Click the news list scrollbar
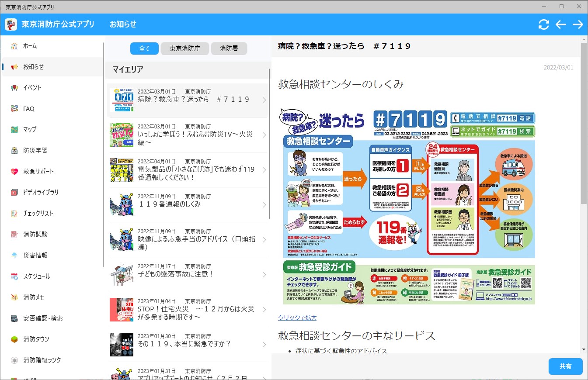The width and height of the screenshot is (588, 380). (269, 144)
